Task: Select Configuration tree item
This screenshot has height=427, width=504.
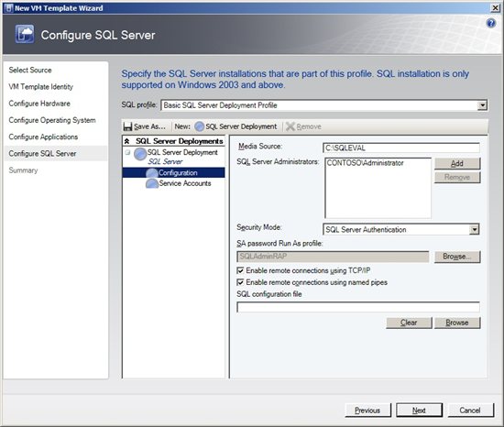Action: point(178,173)
